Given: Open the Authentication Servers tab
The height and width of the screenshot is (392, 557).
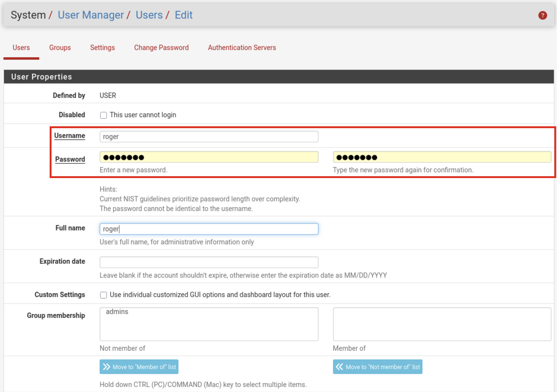Looking at the screenshot, I should [x=242, y=48].
